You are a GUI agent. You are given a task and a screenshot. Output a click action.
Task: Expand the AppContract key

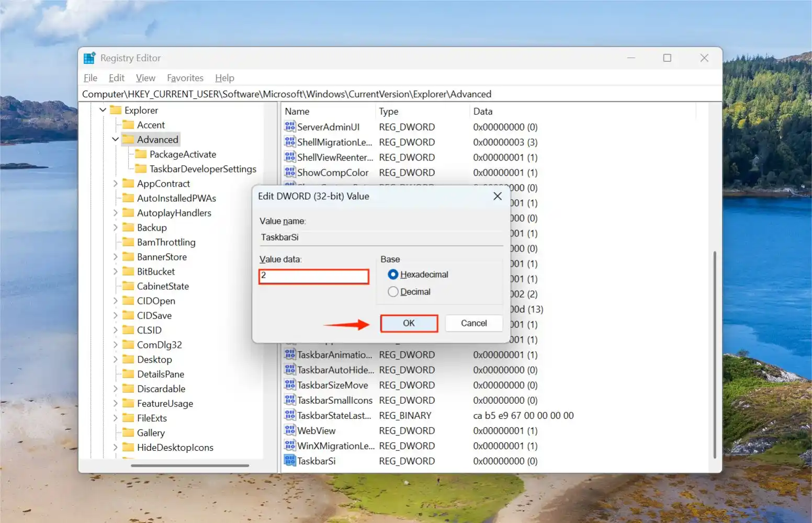point(116,183)
